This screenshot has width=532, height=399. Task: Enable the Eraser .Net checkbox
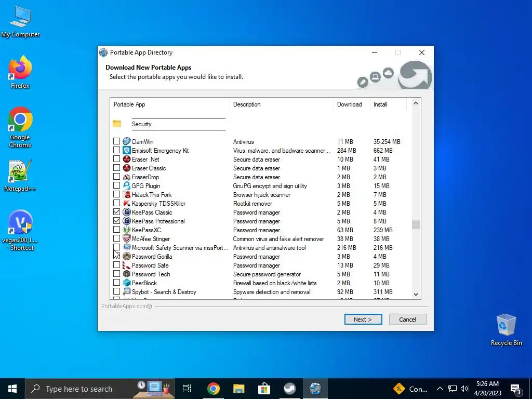116,158
